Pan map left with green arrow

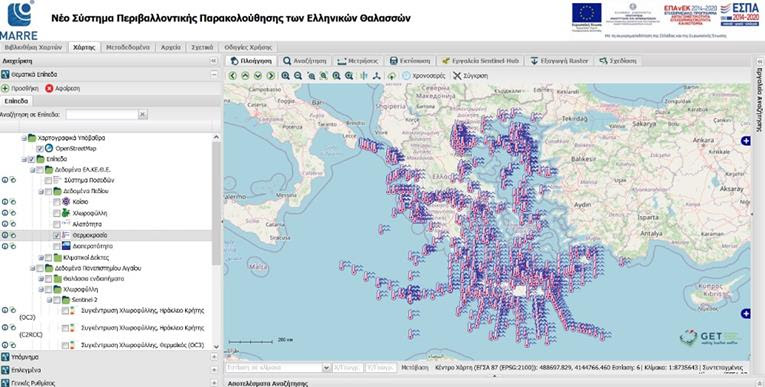point(233,76)
